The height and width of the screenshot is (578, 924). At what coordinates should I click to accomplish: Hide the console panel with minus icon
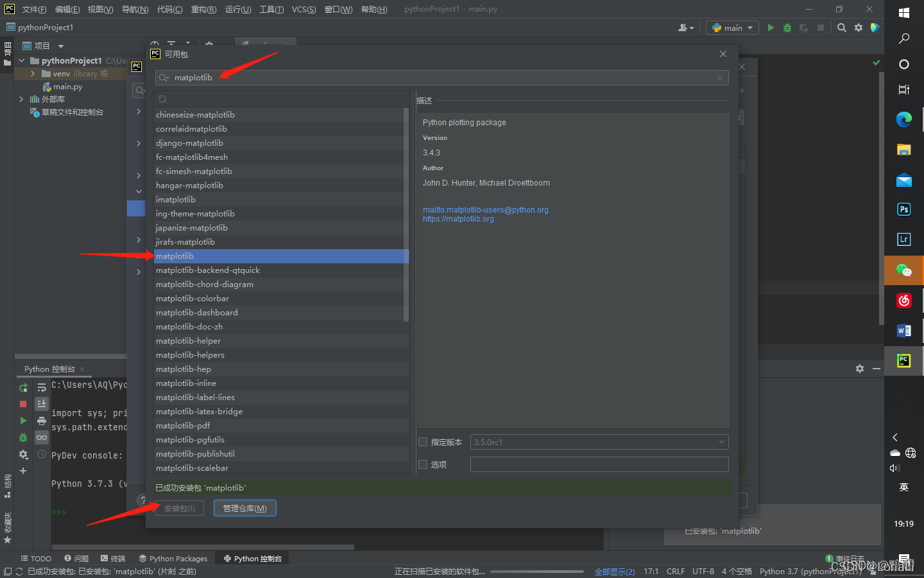pyautogui.click(x=877, y=369)
